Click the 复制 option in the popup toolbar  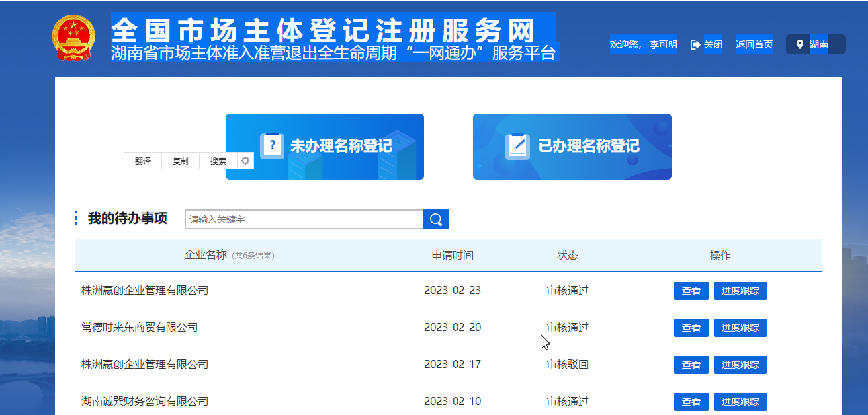coord(180,161)
